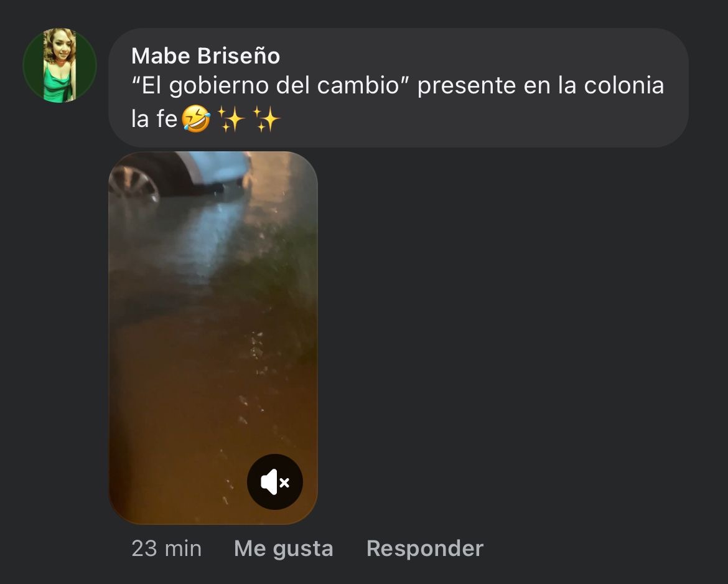
Task: Unmute the video with the speaker icon
Action: click(275, 482)
